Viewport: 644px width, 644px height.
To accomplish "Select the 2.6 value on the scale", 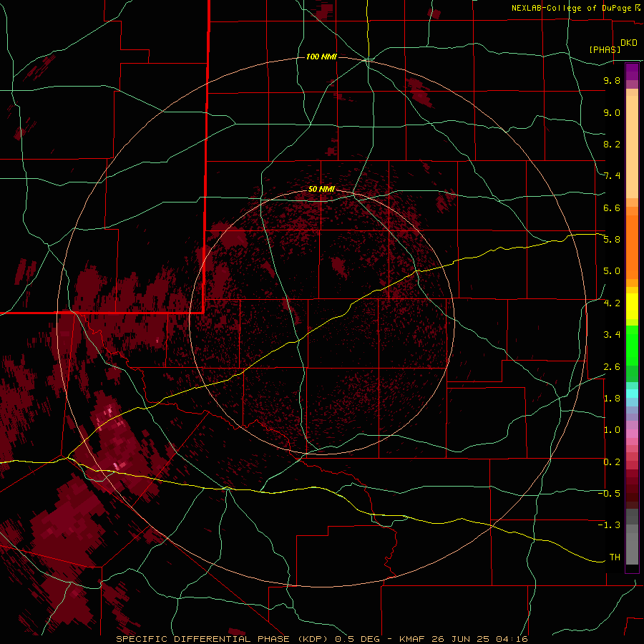I will pos(612,367).
